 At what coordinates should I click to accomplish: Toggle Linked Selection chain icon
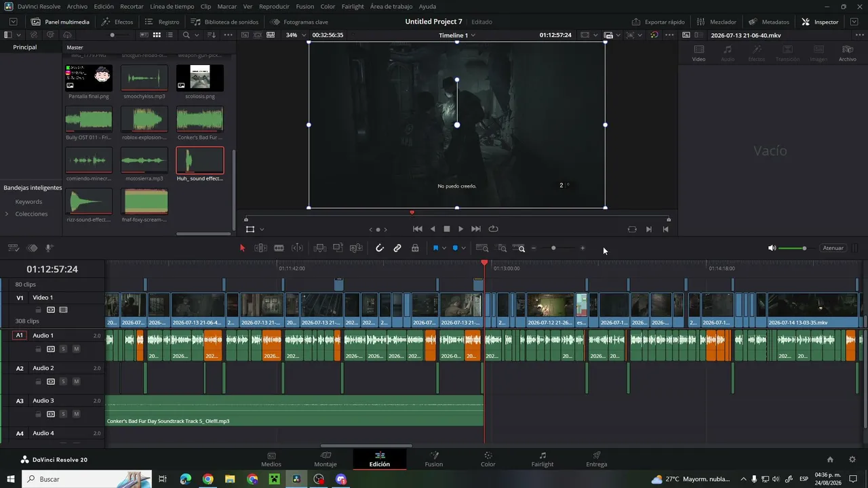coord(397,248)
